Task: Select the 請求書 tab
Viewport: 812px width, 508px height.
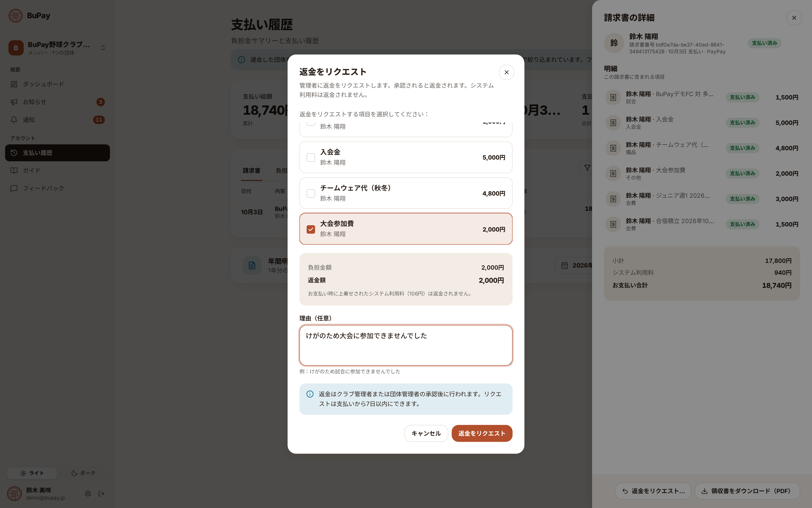Action: pos(251,171)
